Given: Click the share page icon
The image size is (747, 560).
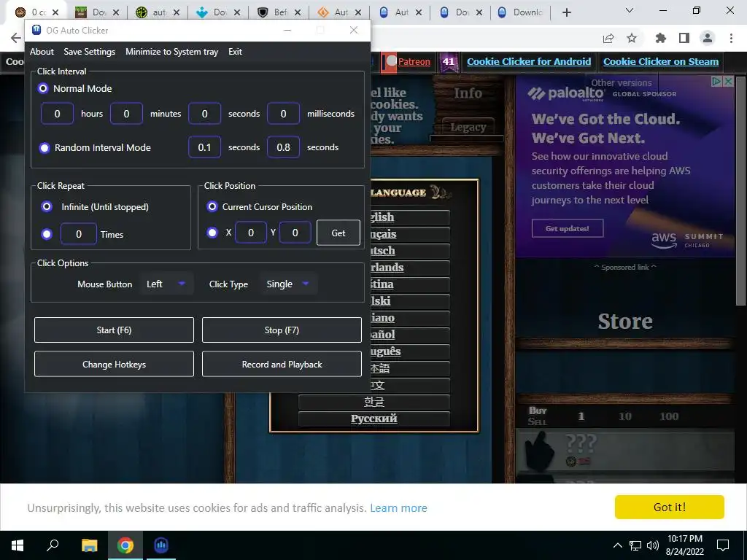Looking at the screenshot, I should (608, 38).
